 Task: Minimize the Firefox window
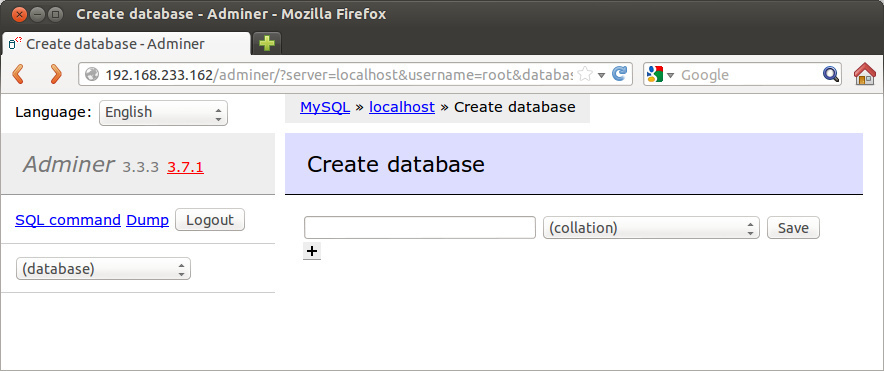coord(38,14)
